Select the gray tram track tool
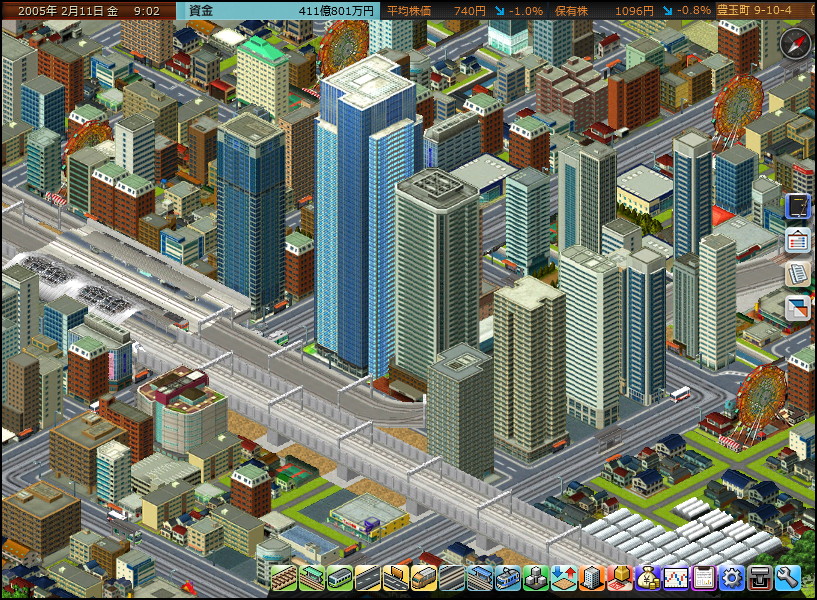Viewport: 817px width, 600px height. (x=452, y=578)
